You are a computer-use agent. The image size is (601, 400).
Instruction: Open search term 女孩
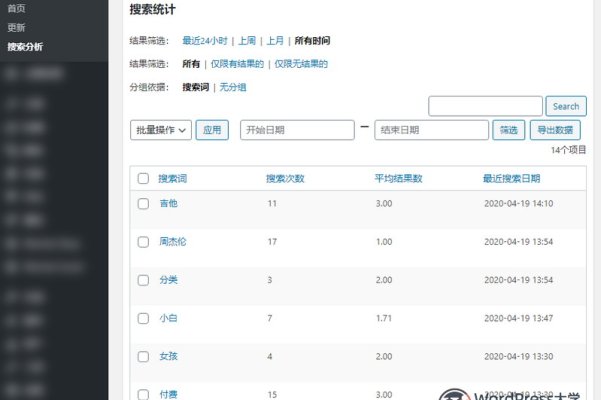point(168,357)
